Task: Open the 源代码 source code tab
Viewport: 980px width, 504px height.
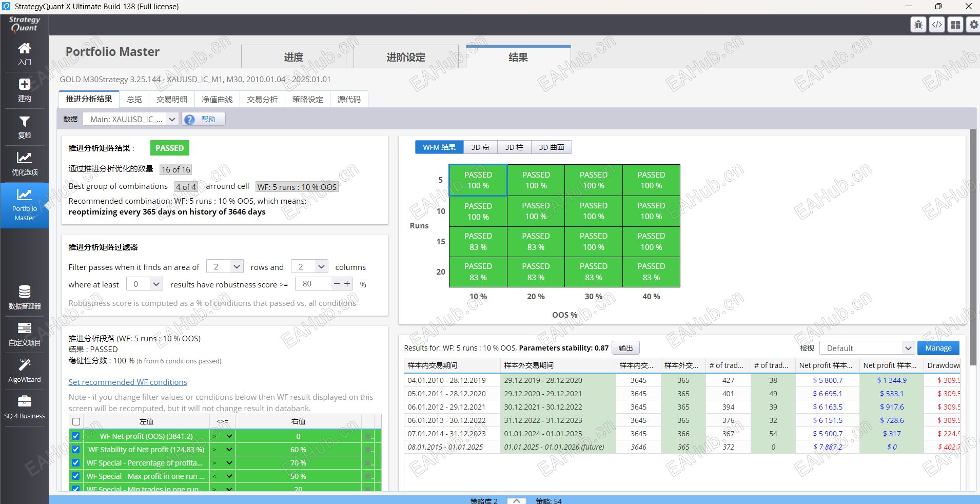Action: pyautogui.click(x=349, y=99)
